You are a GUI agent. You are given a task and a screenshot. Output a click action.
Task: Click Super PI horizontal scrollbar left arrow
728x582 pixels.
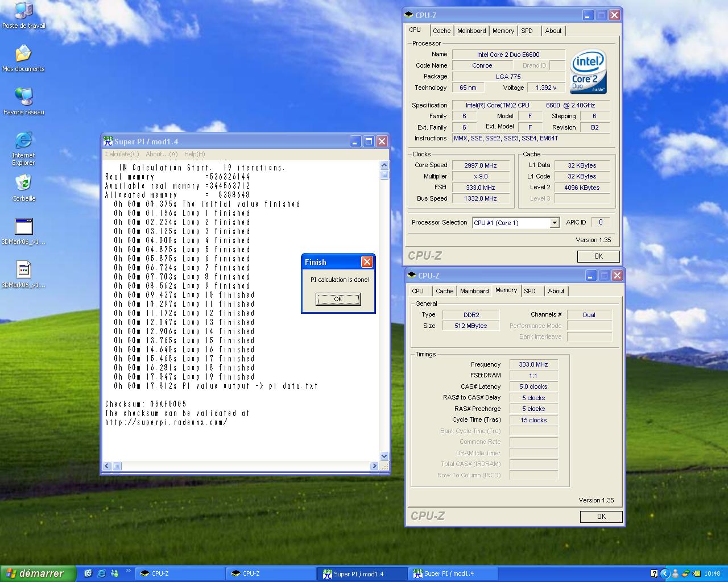coord(107,466)
